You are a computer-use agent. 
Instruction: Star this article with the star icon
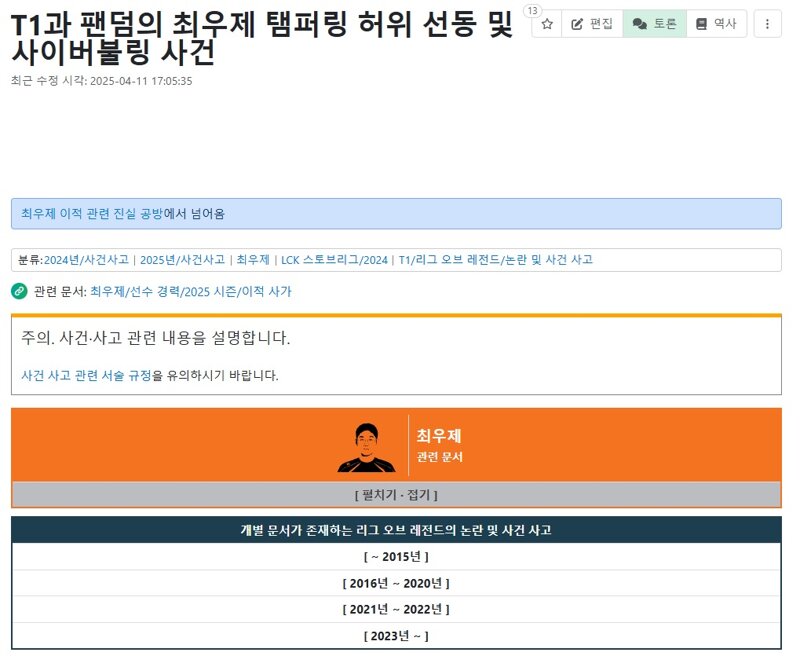pos(547,24)
